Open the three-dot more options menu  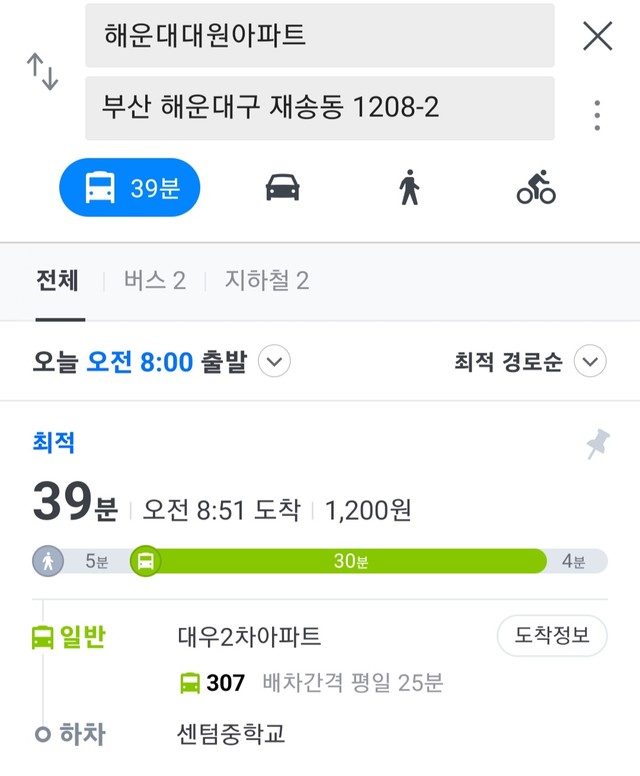coord(597,115)
